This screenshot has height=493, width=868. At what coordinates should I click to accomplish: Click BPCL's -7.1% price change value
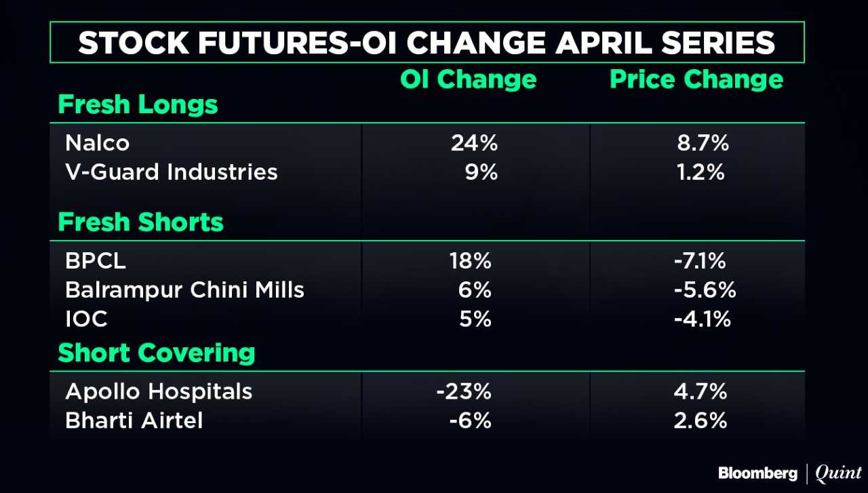pyautogui.click(x=701, y=261)
